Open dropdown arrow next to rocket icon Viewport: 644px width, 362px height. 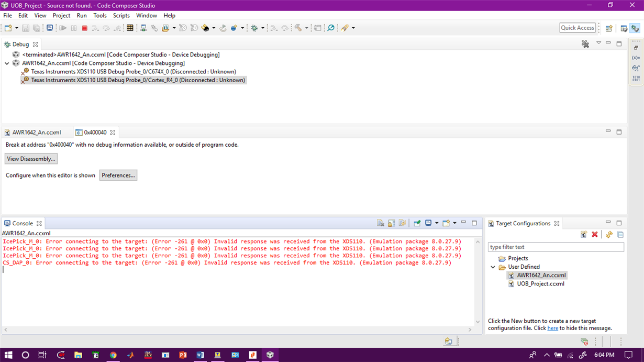pos(353,28)
